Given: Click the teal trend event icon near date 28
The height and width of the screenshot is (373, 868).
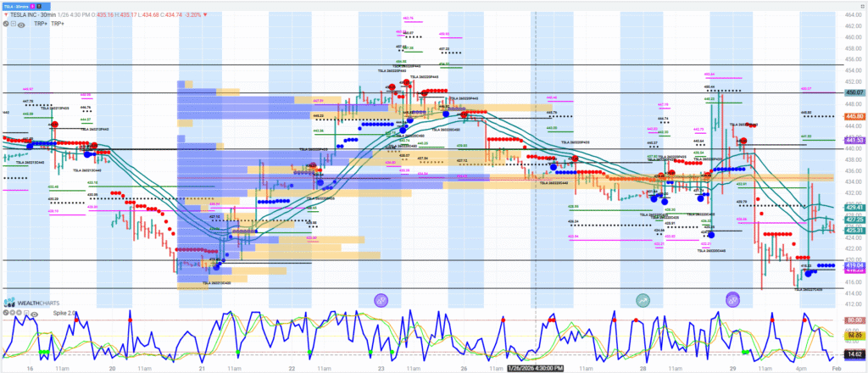Looking at the screenshot, I should [x=643, y=299].
